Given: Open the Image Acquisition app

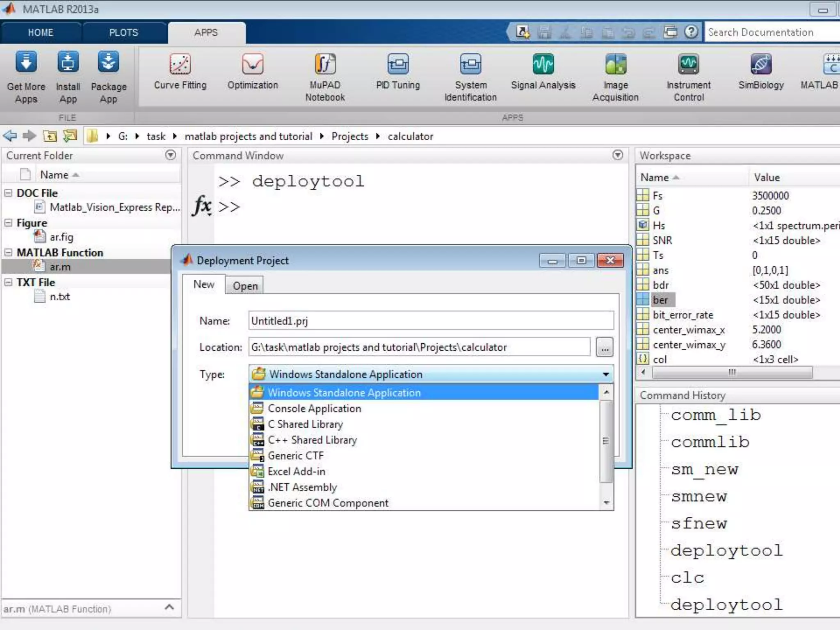Looking at the screenshot, I should [615, 77].
